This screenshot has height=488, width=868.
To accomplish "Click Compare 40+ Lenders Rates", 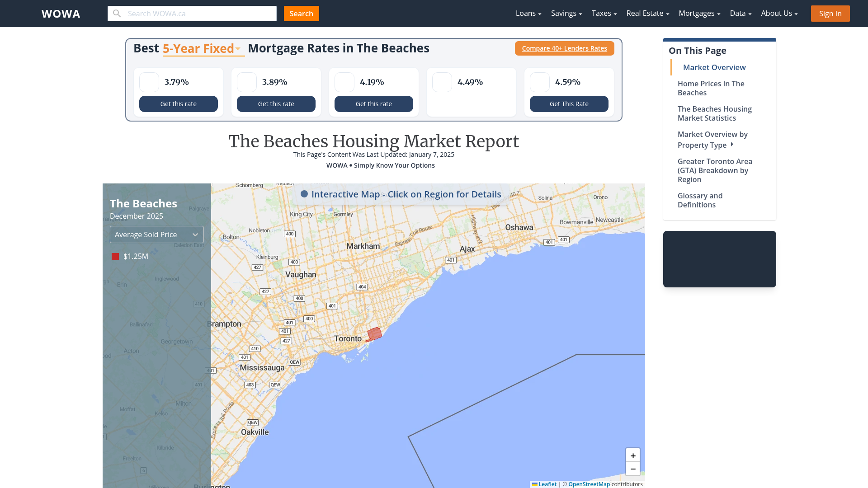I will (x=564, y=48).
